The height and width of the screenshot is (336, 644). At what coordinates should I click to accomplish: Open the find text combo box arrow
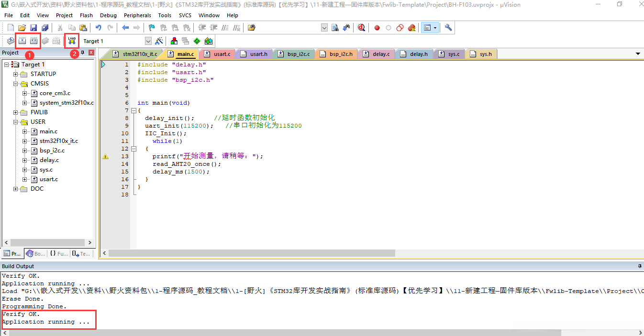(x=324, y=28)
